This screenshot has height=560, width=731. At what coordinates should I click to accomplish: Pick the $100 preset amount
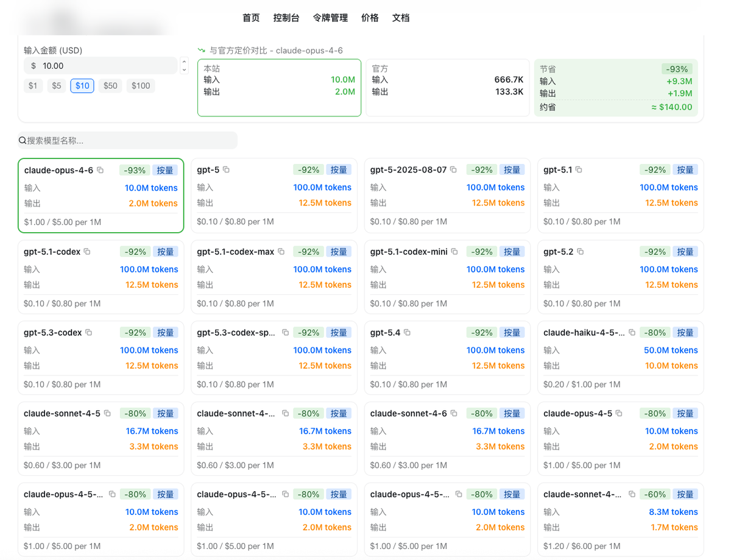pos(141,86)
